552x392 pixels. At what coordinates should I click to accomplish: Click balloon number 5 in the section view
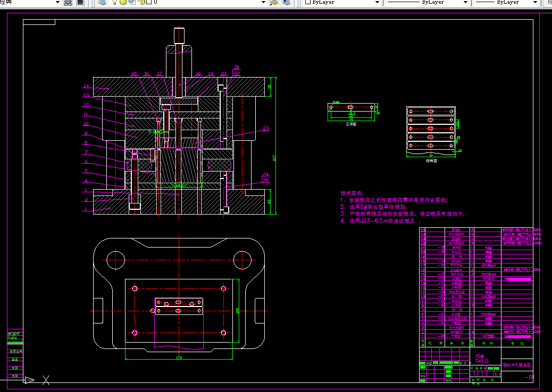86,171
